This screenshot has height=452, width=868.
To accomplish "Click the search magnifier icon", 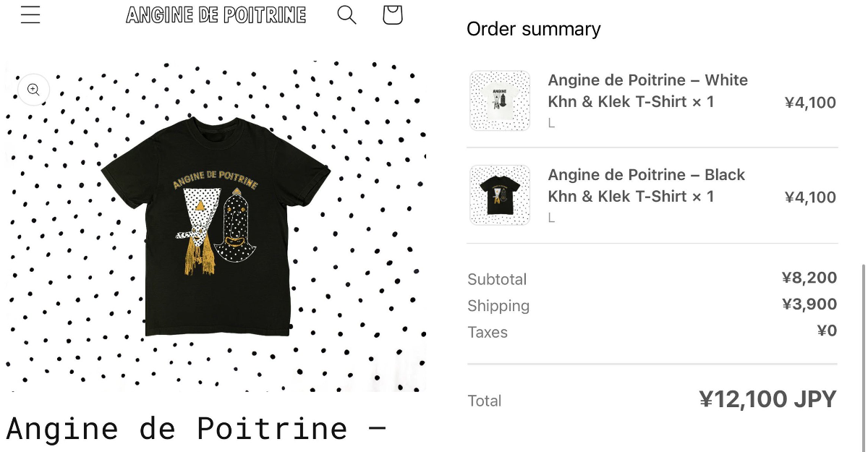I will click(x=346, y=14).
